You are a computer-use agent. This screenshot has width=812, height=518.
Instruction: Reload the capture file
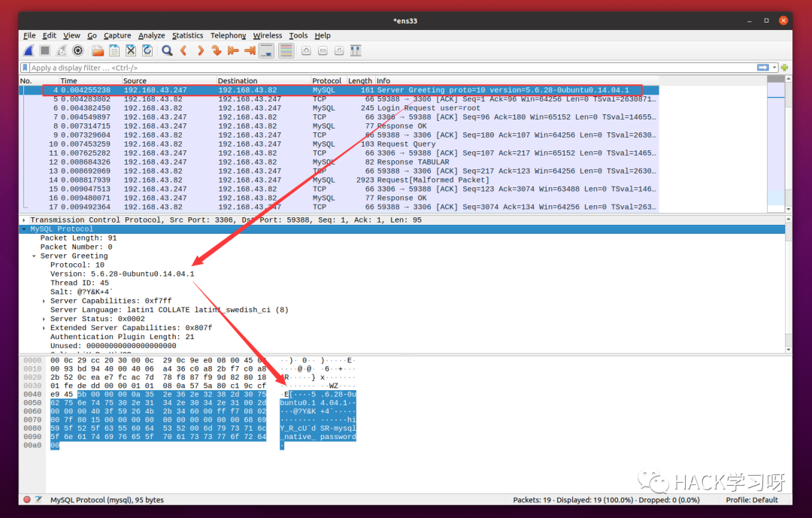(x=147, y=51)
